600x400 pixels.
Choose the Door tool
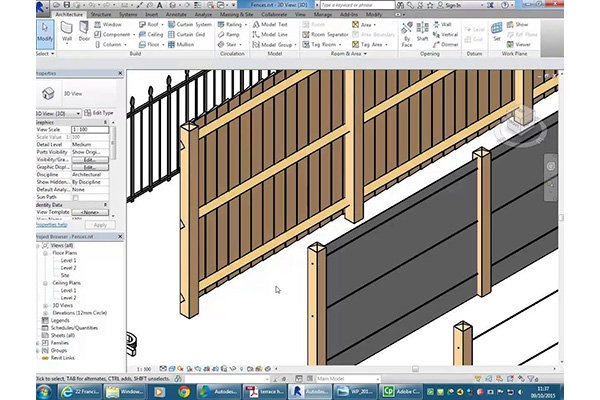[84, 32]
